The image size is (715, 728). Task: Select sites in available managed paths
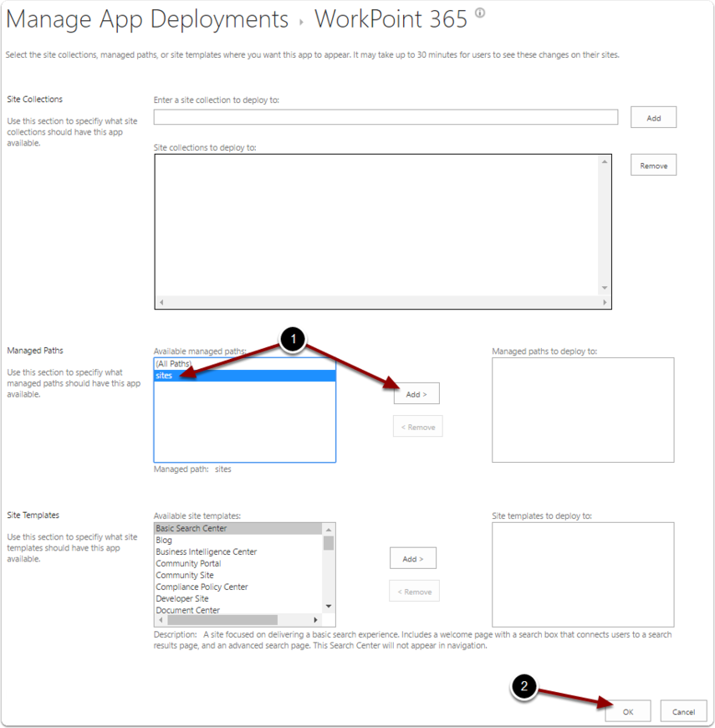point(244,376)
